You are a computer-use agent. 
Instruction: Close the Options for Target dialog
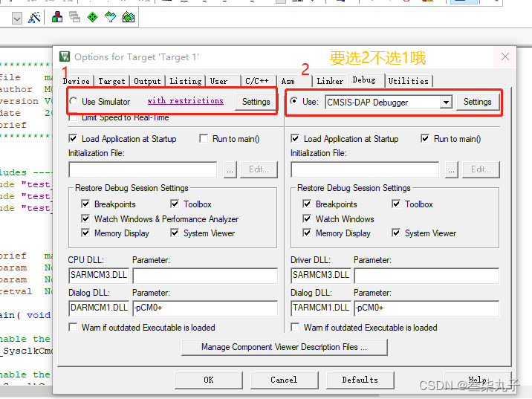tap(505, 56)
